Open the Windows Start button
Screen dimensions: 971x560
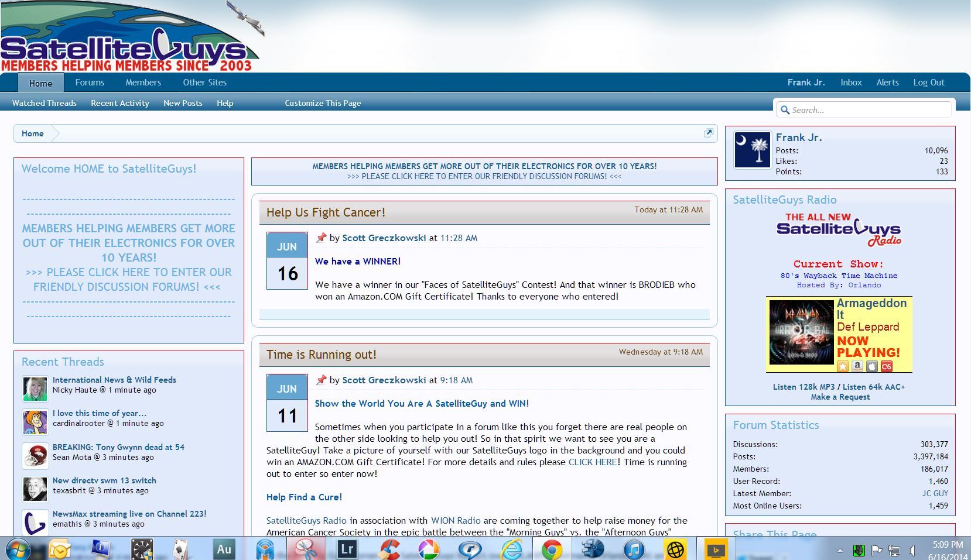pyautogui.click(x=18, y=549)
